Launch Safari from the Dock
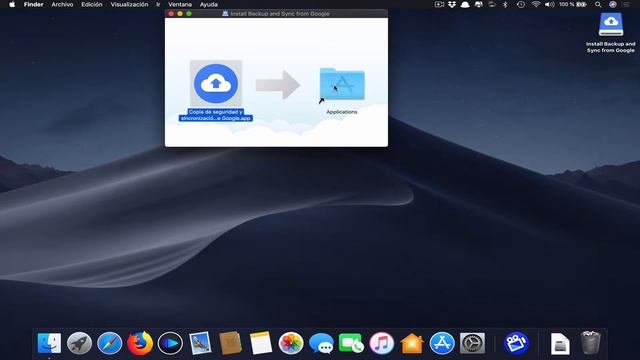640x360 pixels. pyautogui.click(x=109, y=343)
